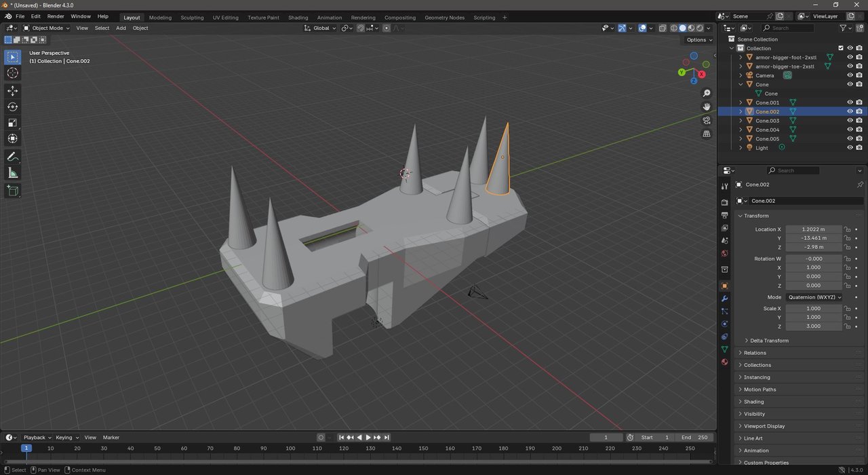
Task: Click the Location Y value field
Action: [814, 238]
